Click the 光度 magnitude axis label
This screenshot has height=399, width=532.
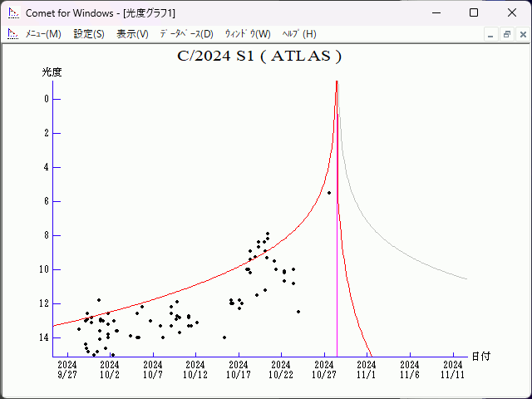[x=52, y=72]
